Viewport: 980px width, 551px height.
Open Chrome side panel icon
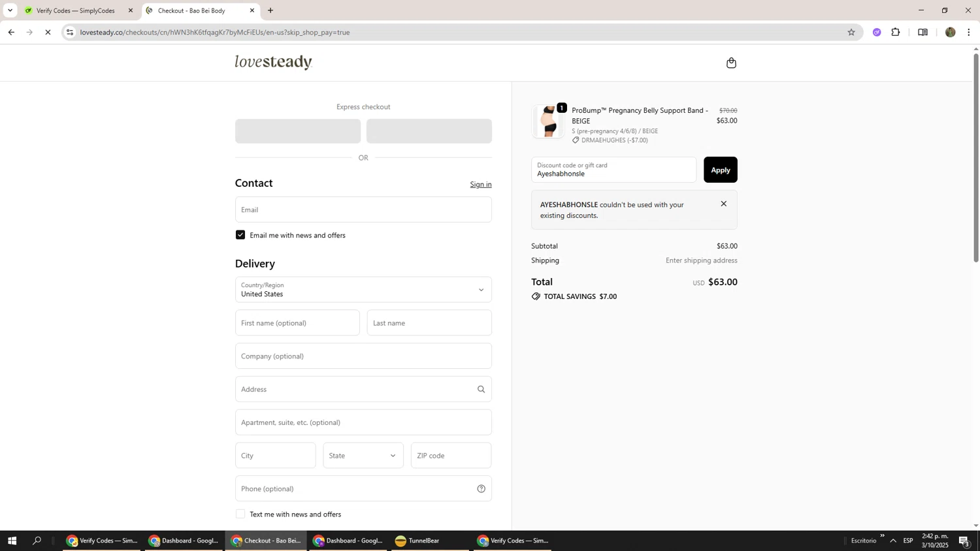click(923, 32)
